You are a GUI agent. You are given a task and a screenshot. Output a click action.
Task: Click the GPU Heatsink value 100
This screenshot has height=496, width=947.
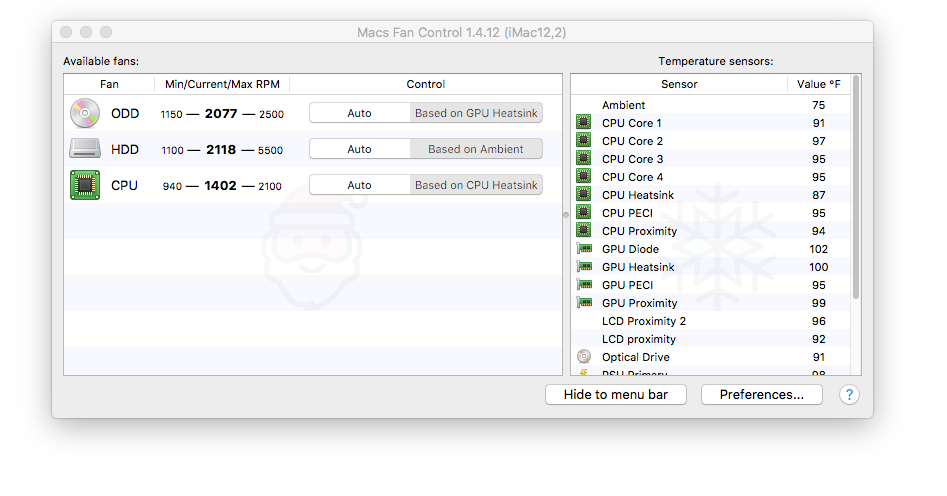pos(818,267)
